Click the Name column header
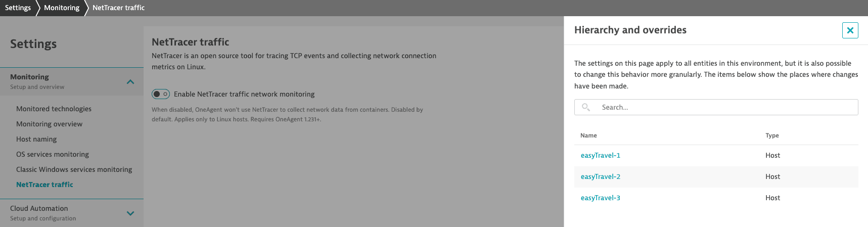The image size is (868, 227). (x=588, y=135)
